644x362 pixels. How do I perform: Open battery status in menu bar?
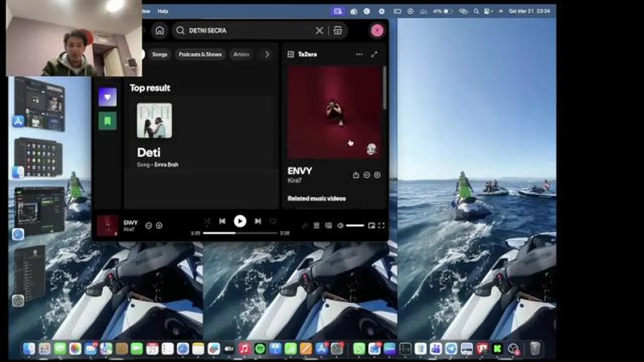click(x=444, y=11)
